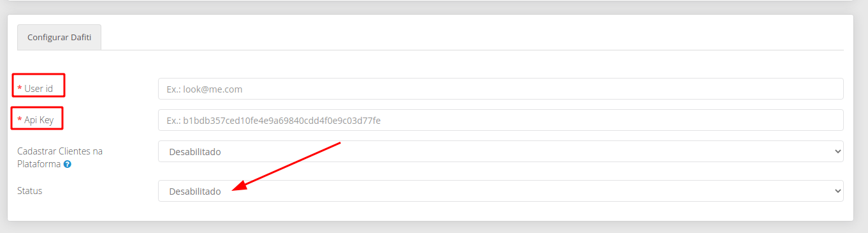Click the chevron arrow of Cadastrar Clientes select
This screenshot has height=233, width=868.
[x=837, y=151]
